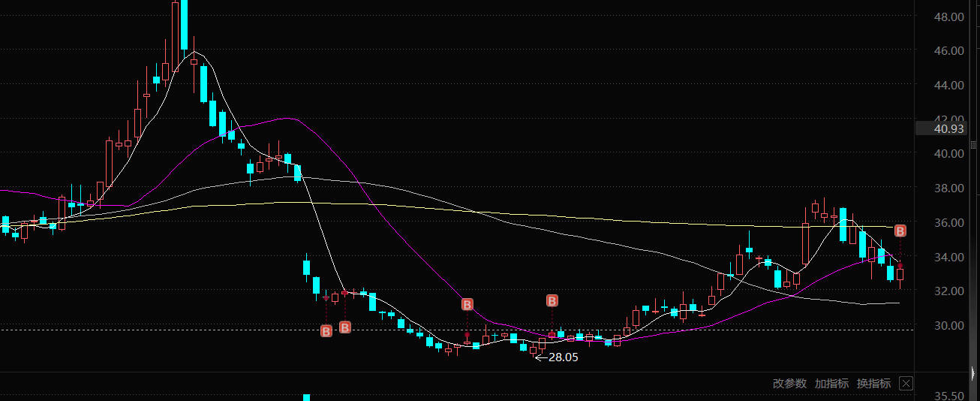Select the leftmost B marker below the dashed line
Screen dimensions: 980x401
click(x=326, y=331)
